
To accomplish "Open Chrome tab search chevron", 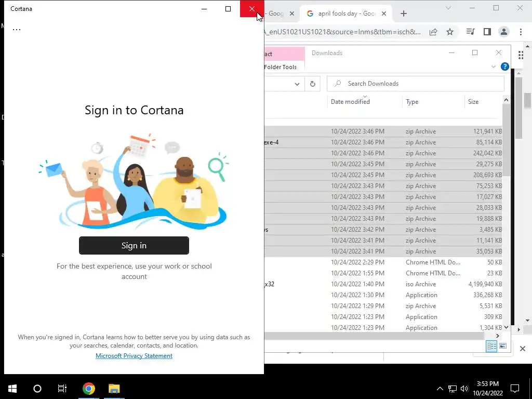I will (448, 8).
